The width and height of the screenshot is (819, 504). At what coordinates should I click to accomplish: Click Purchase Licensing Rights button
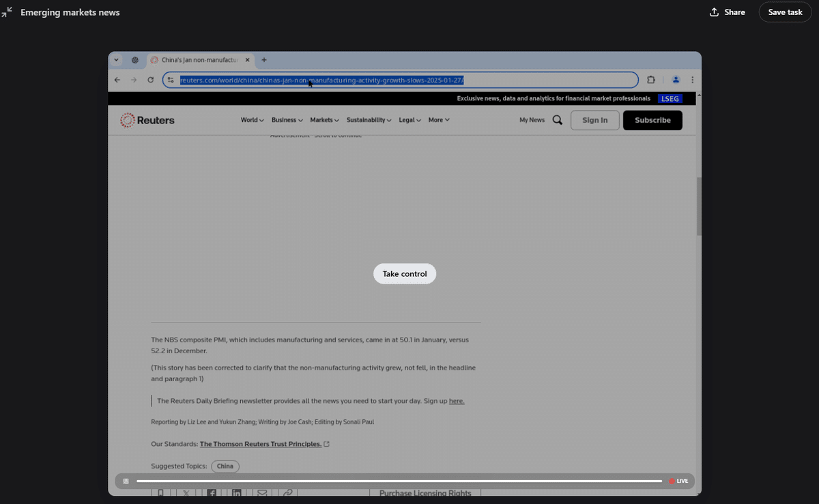click(425, 493)
